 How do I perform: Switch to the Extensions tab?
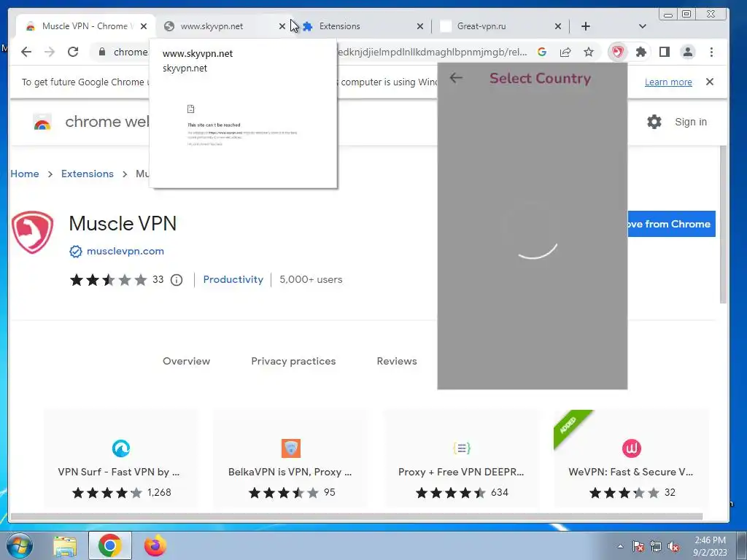point(362,26)
